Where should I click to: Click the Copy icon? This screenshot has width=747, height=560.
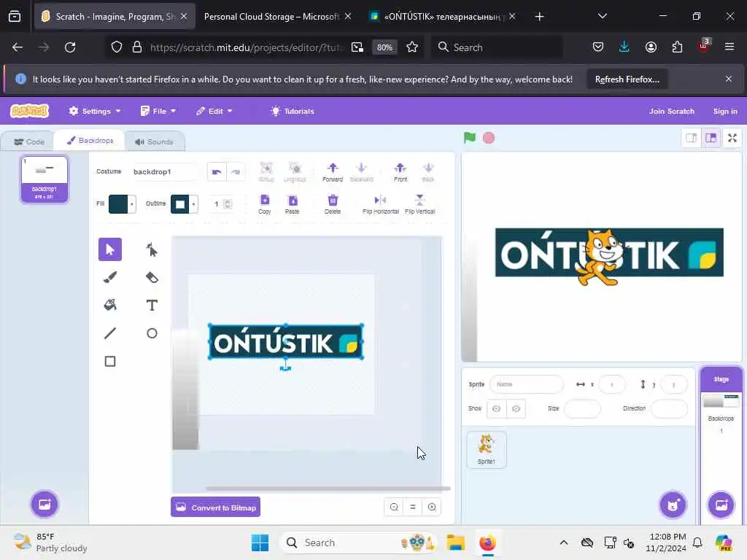point(264,204)
